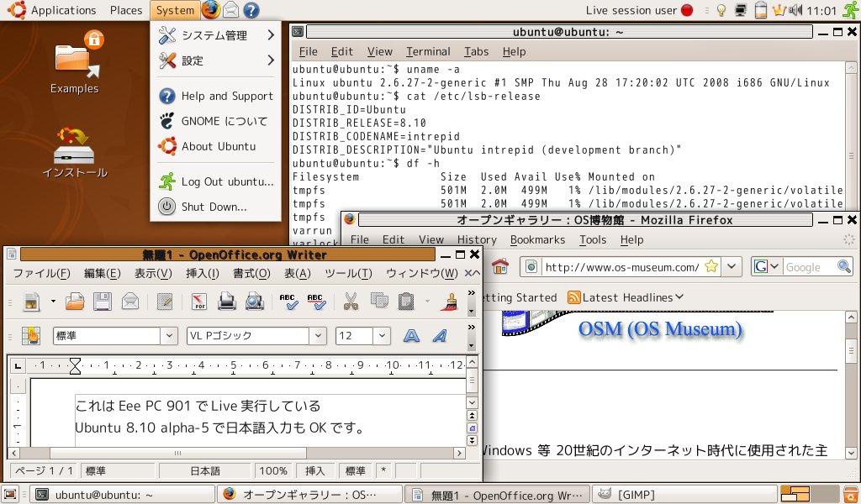Open ツール(T) menu in Writer
This screenshot has height=504, width=861.
[x=348, y=273]
